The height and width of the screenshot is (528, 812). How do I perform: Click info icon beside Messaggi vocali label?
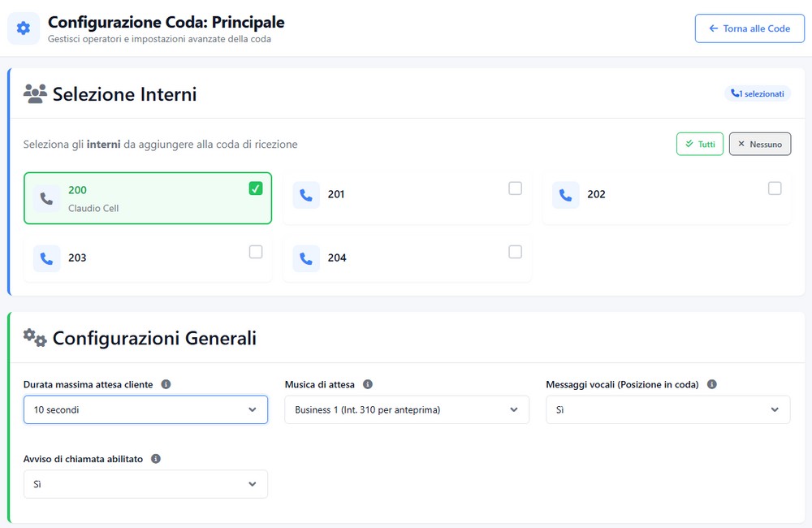point(712,384)
